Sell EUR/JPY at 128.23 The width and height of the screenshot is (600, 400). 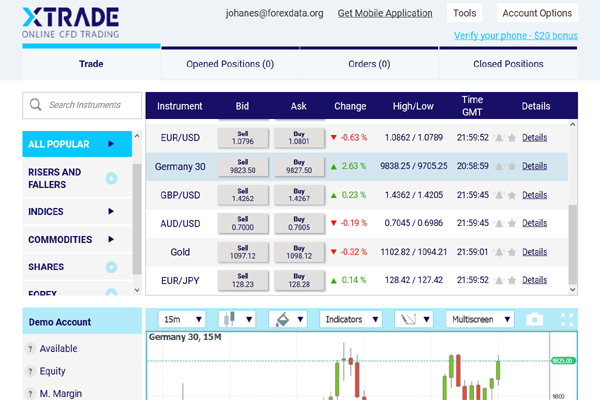point(243,281)
